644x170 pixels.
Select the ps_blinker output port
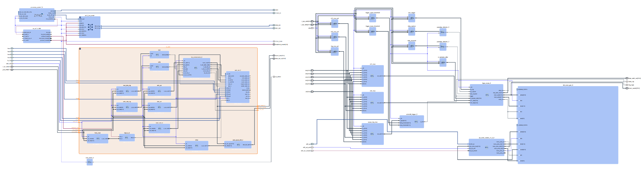274,77
